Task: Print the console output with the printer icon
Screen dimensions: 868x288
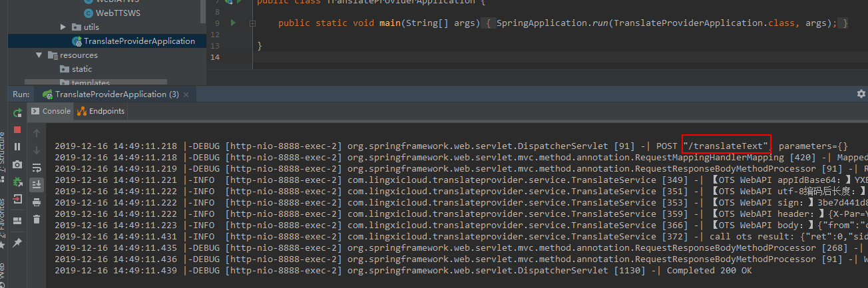Action: coord(37,202)
